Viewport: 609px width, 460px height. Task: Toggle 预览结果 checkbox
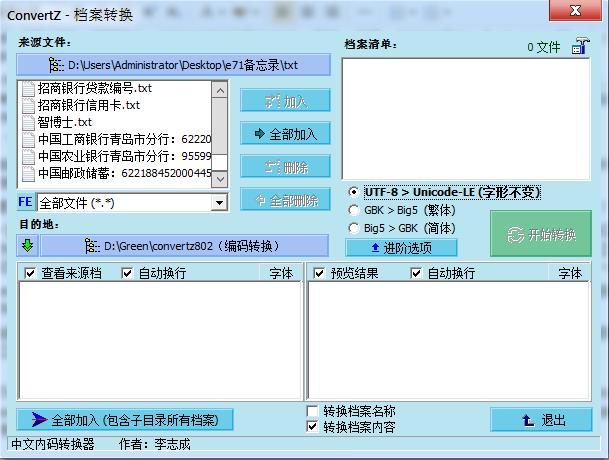[x=319, y=273]
